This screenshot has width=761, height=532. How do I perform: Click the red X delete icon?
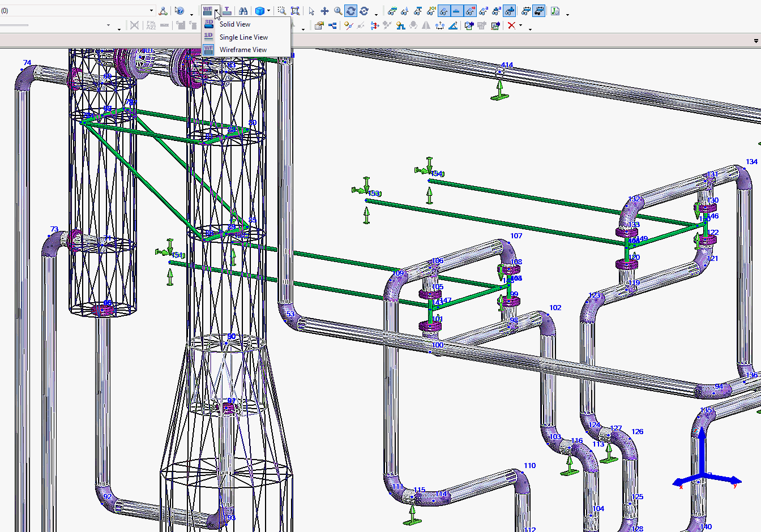click(x=511, y=25)
